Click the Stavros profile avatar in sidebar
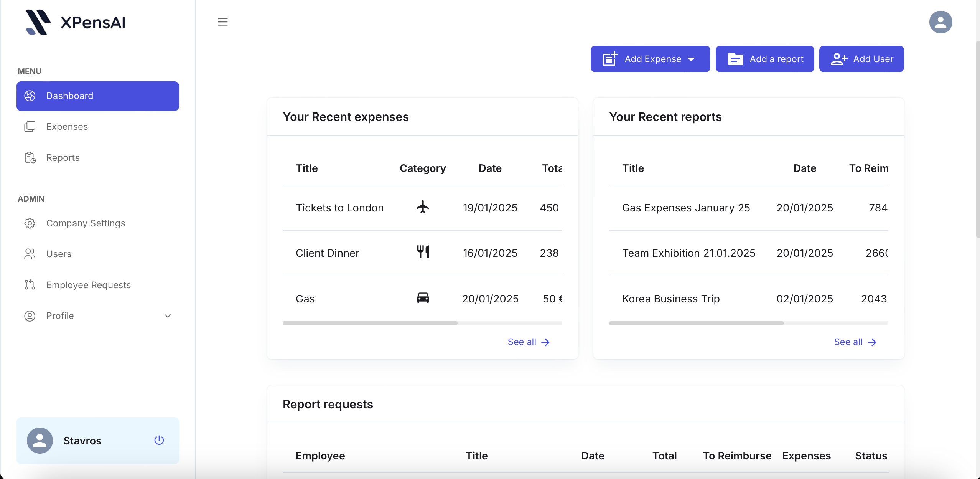Viewport: 980px width, 479px height. [40, 440]
